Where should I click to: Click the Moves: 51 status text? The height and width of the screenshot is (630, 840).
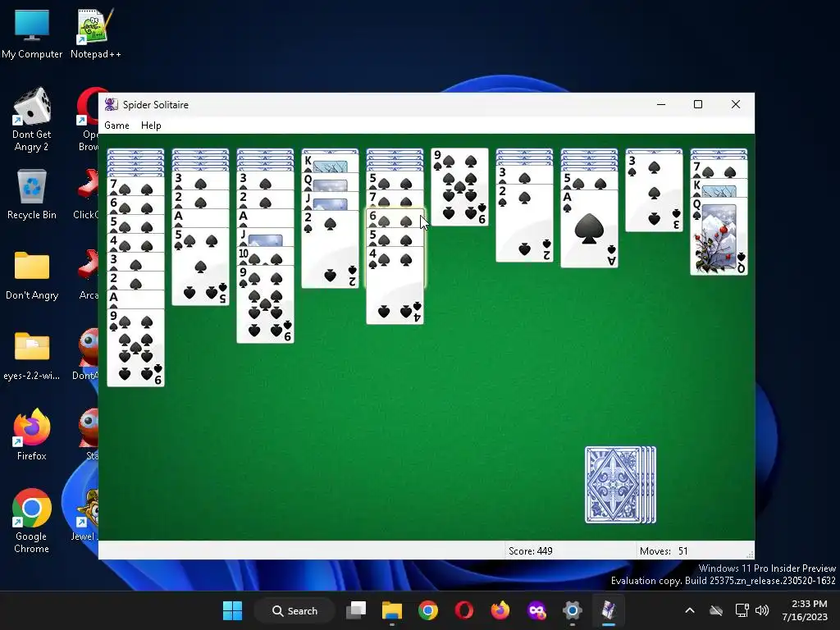pyautogui.click(x=663, y=551)
